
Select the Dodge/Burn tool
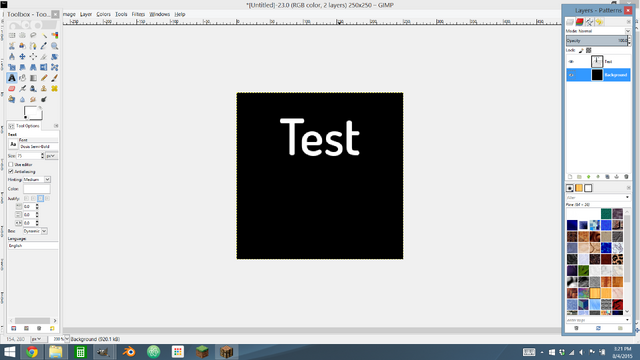[x=44, y=99]
